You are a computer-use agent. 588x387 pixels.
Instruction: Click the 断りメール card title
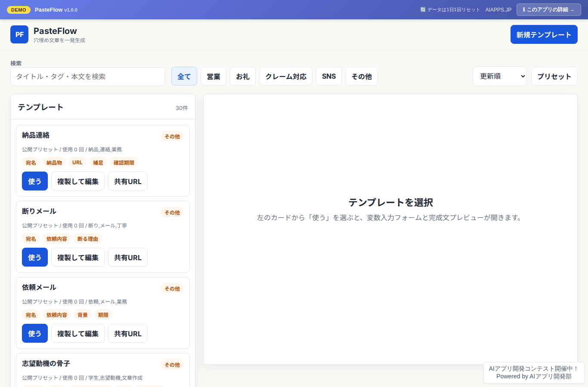pos(39,211)
